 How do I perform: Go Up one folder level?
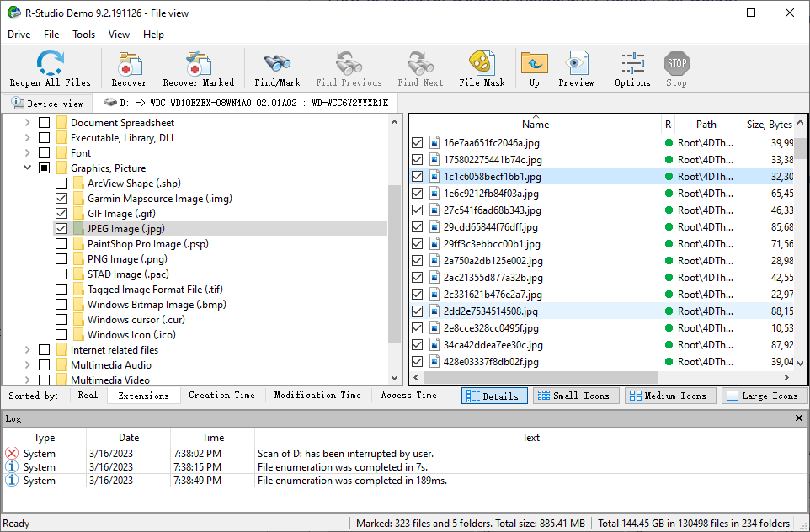[534, 63]
